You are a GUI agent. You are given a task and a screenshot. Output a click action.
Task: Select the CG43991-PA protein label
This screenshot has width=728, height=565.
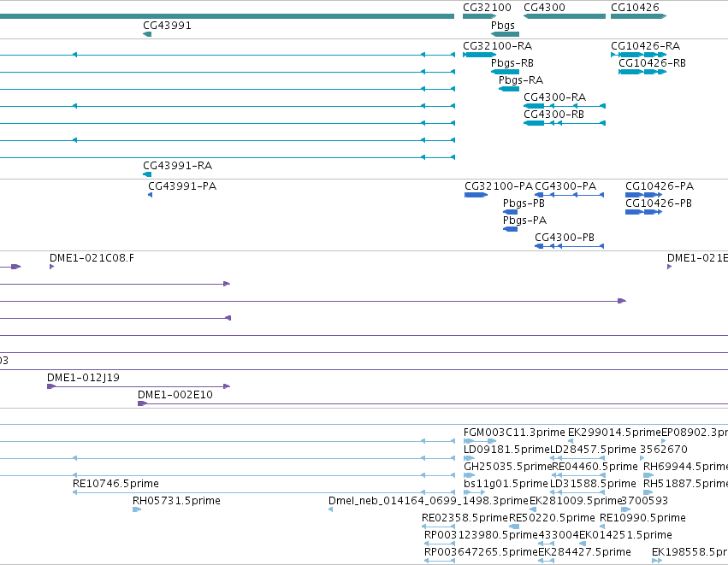coord(182,186)
